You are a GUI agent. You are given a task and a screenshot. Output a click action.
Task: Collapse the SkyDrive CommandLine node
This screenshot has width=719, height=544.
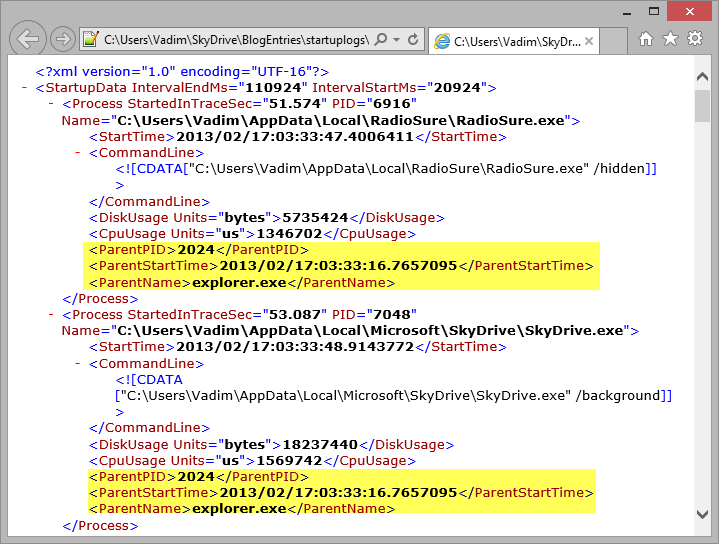[78, 363]
